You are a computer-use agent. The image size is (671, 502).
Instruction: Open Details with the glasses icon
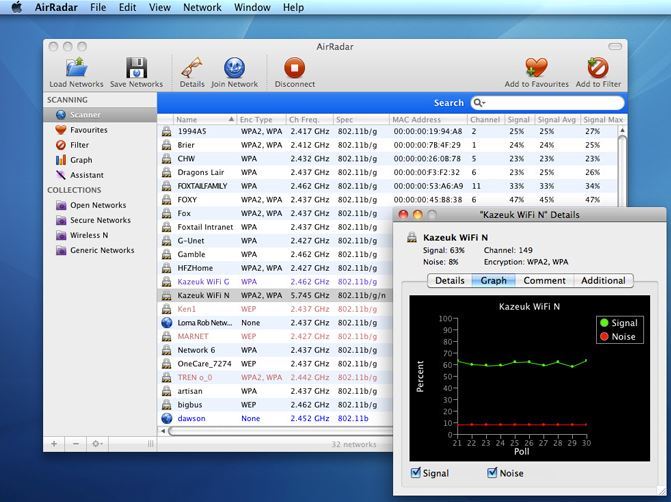click(x=192, y=68)
